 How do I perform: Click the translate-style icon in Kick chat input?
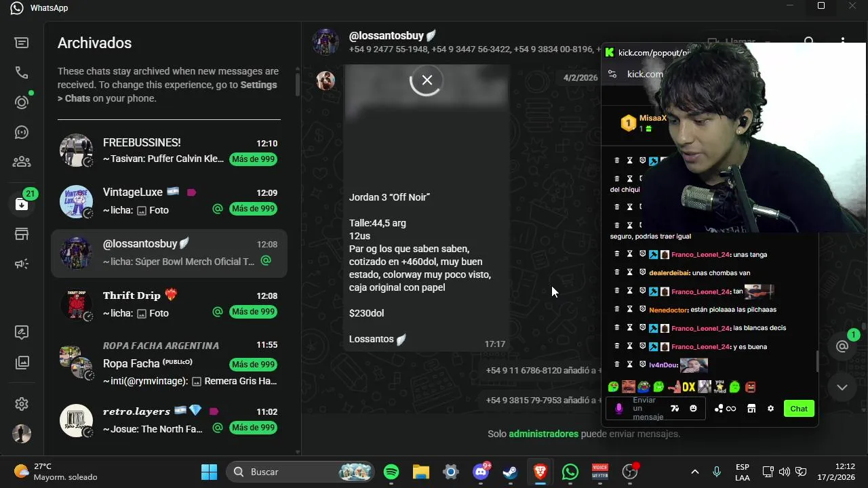coord(675,409)
